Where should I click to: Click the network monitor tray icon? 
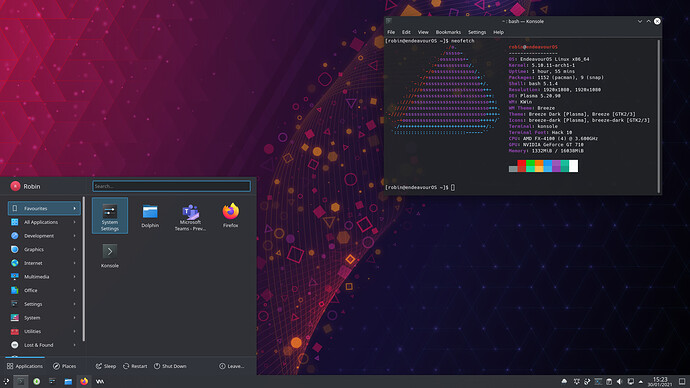pyautogui.click(x=630, y=381)
